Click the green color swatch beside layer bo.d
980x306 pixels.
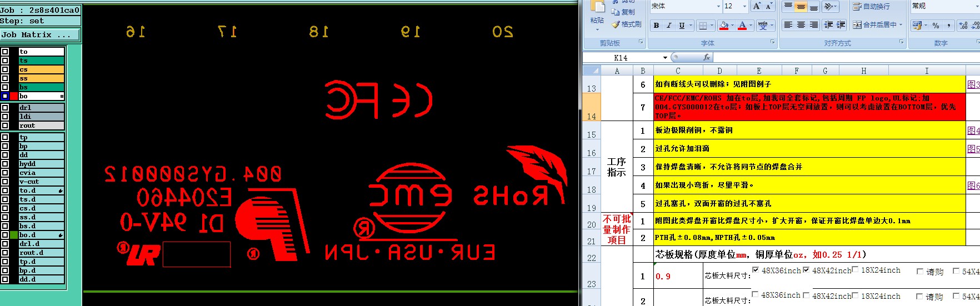click(x=14, y=235)
